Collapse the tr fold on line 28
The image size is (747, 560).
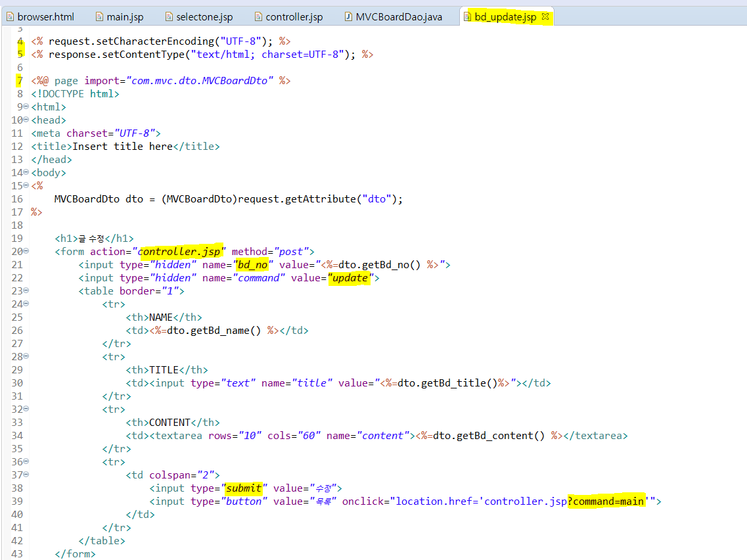pos(26,356)
